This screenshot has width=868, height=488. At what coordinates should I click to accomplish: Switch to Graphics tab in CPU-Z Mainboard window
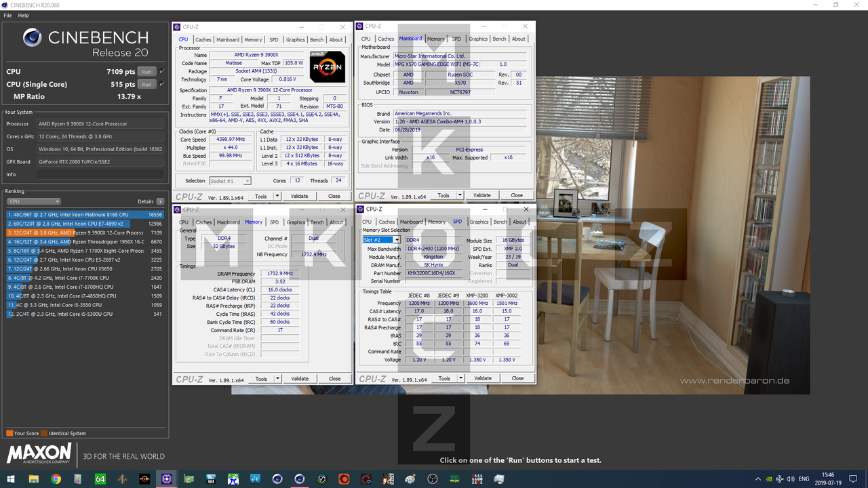pyautogui.click(x=478, y=39)
